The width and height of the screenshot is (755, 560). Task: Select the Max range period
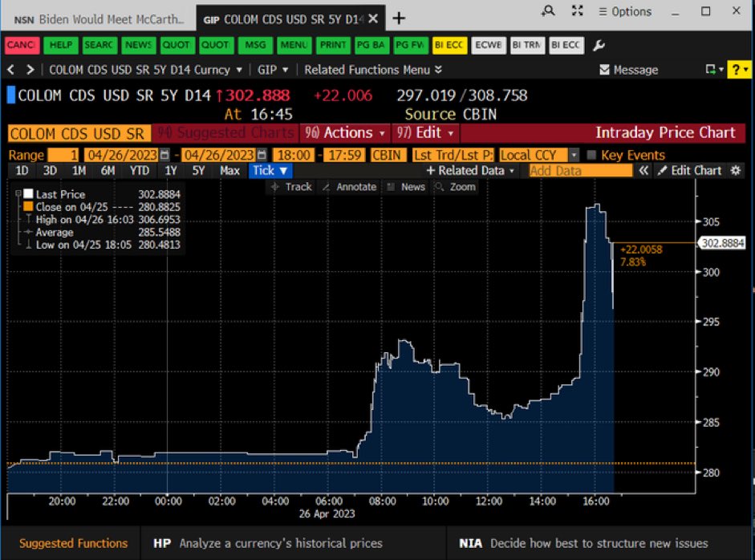229,170
